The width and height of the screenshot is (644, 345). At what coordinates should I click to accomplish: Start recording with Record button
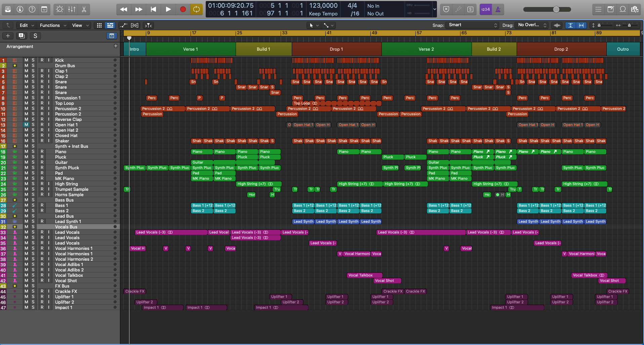(183, 9)
